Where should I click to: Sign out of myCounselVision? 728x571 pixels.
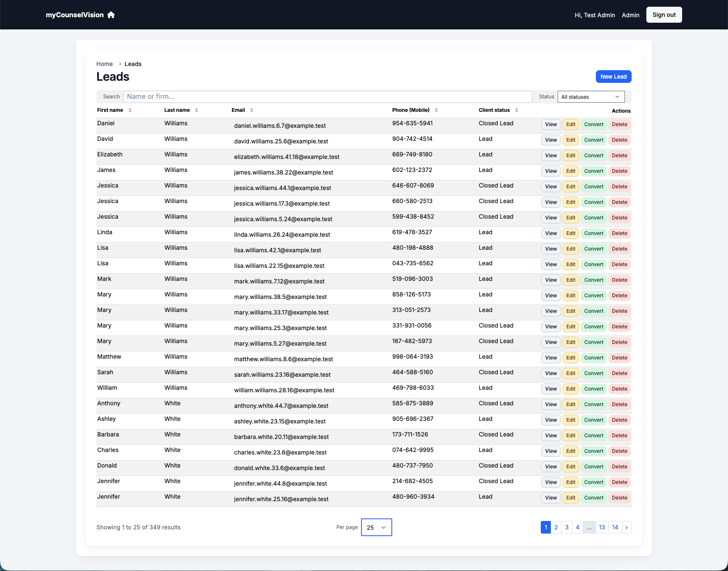[x=664, y=14]
